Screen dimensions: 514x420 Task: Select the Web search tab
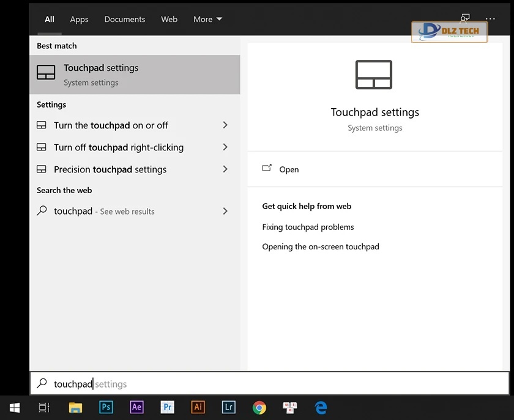coord(169,19)
